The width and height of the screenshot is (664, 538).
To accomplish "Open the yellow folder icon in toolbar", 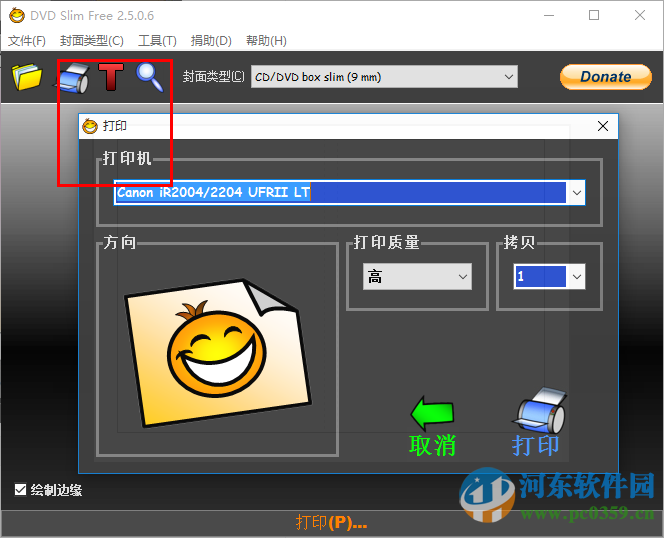I will click(27, 77).
